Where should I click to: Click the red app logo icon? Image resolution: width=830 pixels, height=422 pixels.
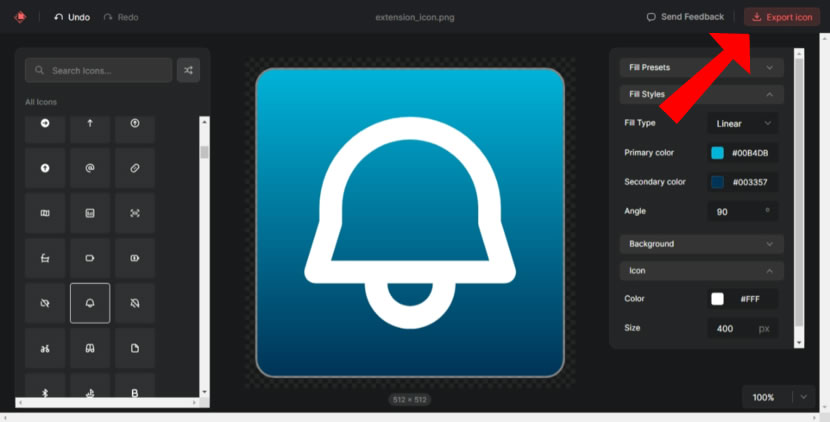(20, 17)
